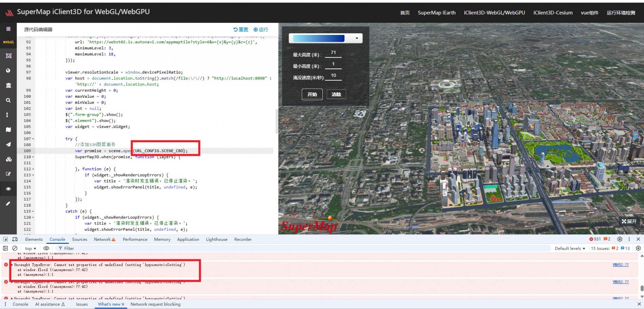644x309 pixels.
Task: Switch to the Application tab
Action: (188, 239)
